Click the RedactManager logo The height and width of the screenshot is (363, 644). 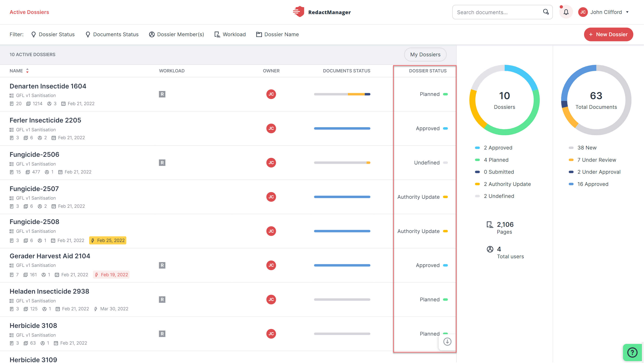point(322,12)
